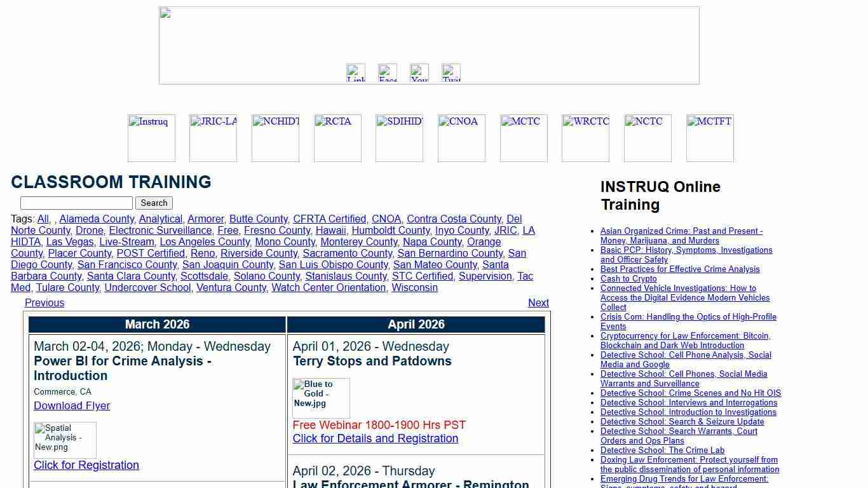The width and height of the screenshot is (868, 488).
Task: Click the NCHIDTA logo image
Action: pos(275,138)
